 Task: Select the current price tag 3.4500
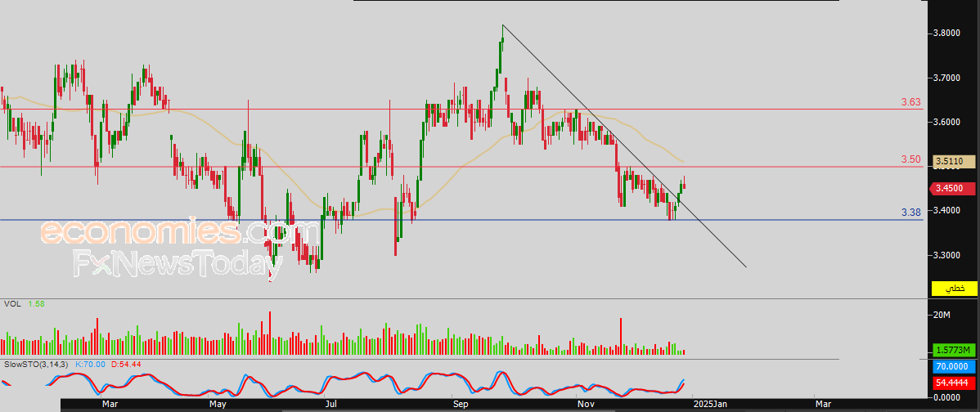[x=953, y=189]
